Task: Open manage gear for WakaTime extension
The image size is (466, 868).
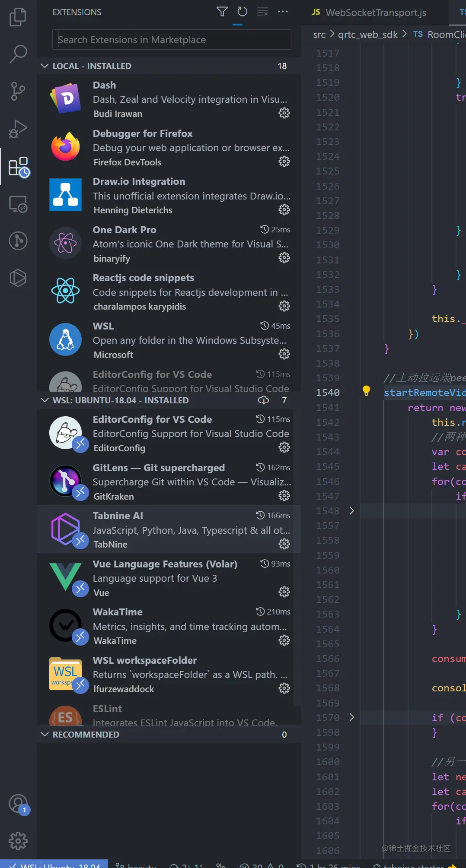Action: pyautogui.click(x=284, y=640)
